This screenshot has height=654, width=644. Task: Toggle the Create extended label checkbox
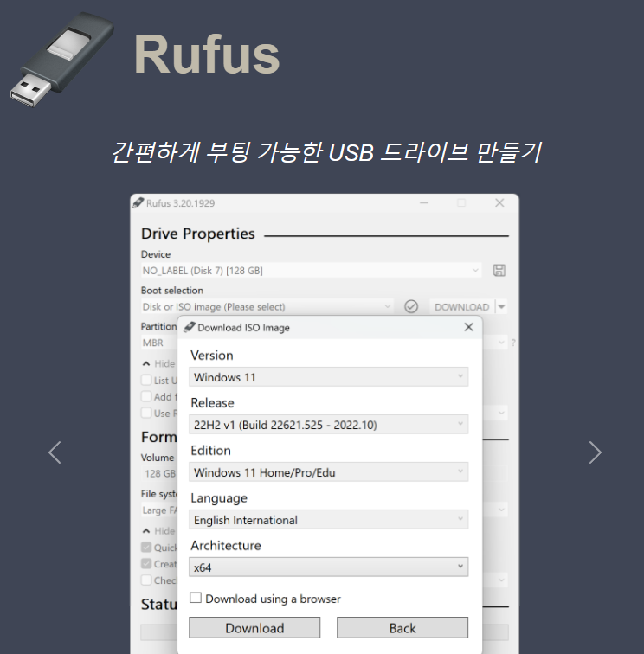tap(146, 564)
